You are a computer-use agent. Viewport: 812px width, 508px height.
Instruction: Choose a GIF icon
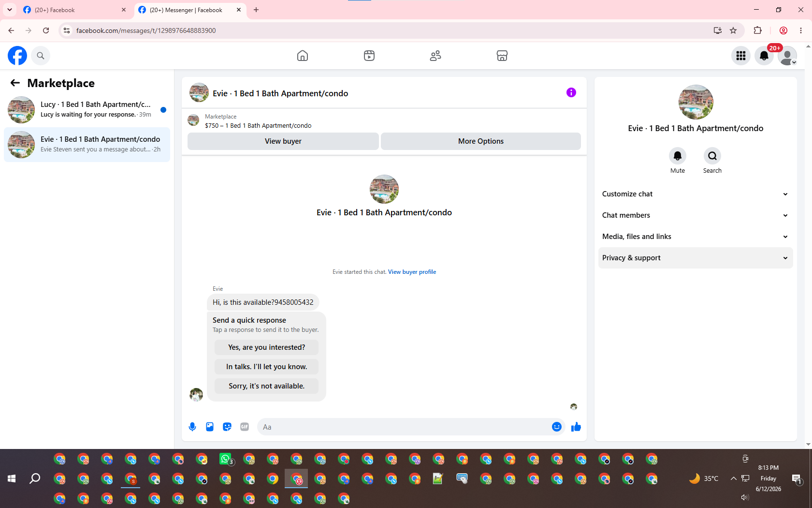click(x=245, y=427)
